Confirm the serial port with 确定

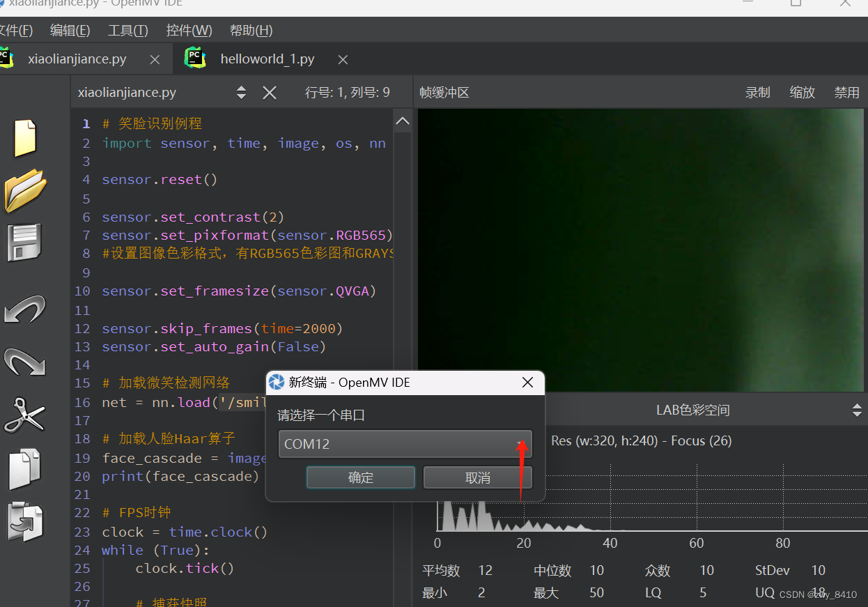[x=361, y=477]
